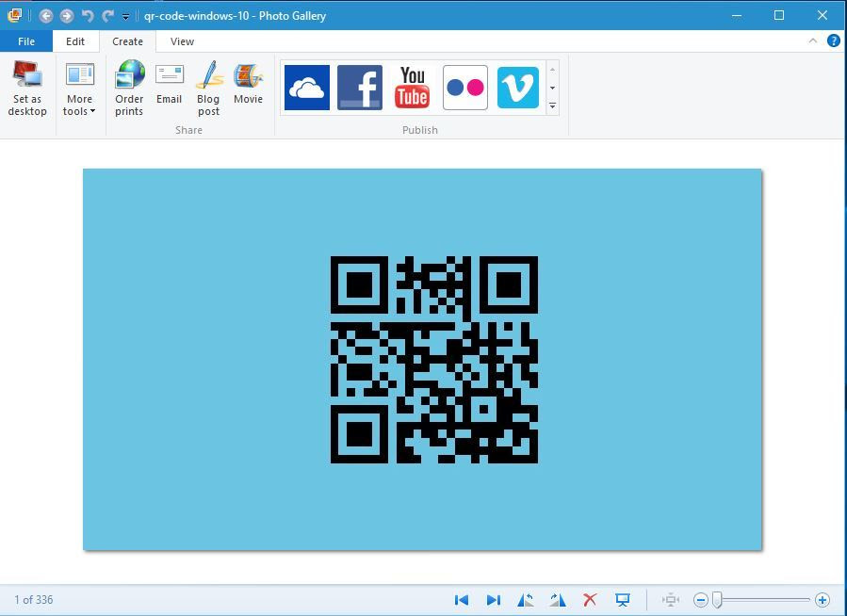This screenshot has width=847, height=616.
Task: Publish the photo to Facebook
Action: [x=360, y=88]
